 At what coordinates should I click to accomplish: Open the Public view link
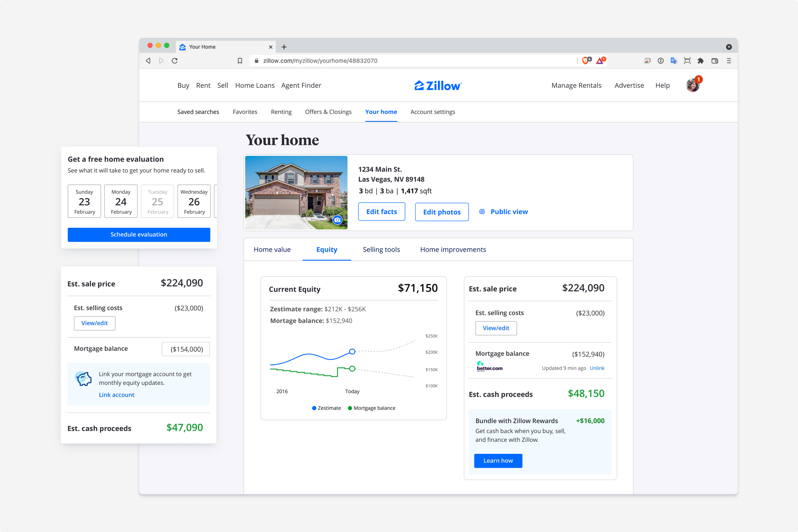(509, 212)
